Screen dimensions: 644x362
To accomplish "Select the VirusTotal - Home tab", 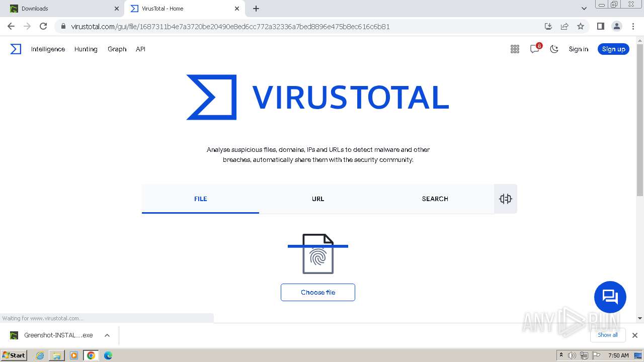I will point(184,9).
